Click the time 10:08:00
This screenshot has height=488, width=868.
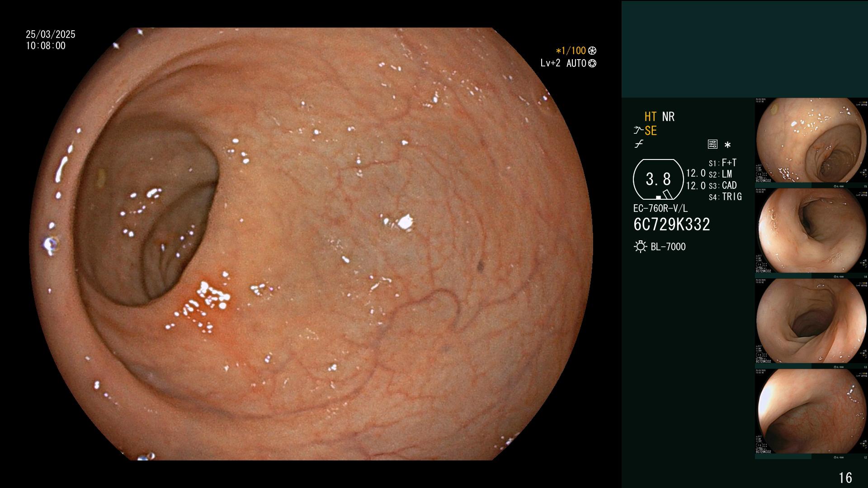point(46,46)
